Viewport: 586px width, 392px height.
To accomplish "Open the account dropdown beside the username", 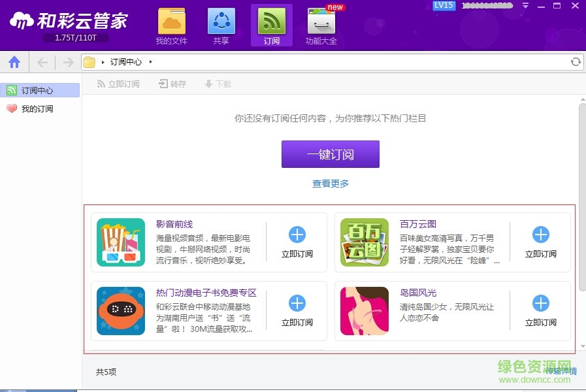I will (525, 5).
